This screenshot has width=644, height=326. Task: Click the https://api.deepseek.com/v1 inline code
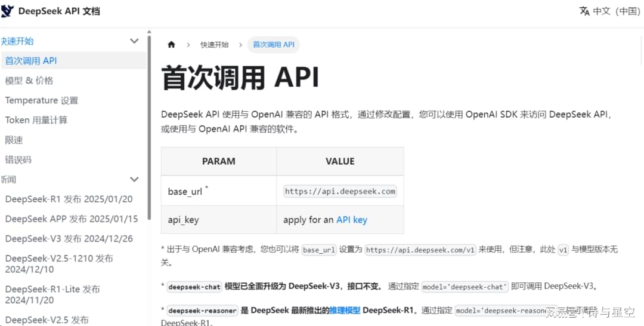click(420, 250)
